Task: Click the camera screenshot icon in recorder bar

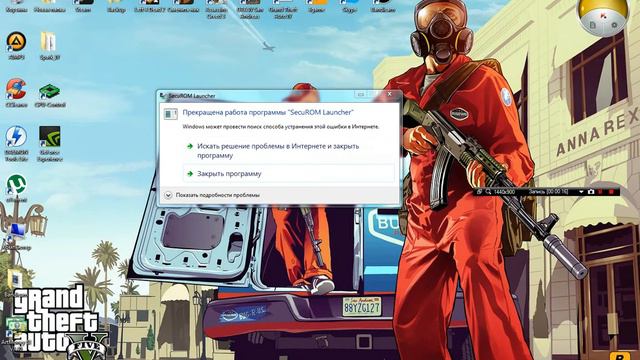Action: point(591,191)
